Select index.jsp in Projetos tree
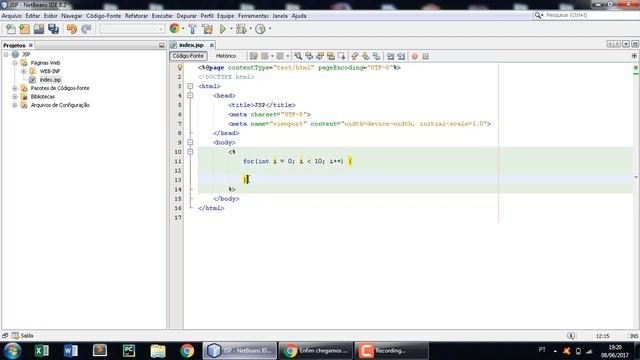640x360 pixels. 50,80
